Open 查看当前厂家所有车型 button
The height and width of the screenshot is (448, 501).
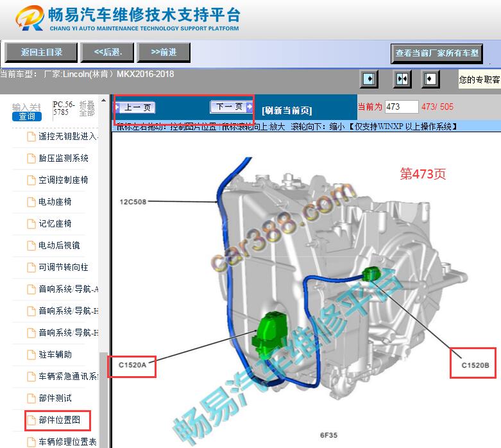pos(437,53)
